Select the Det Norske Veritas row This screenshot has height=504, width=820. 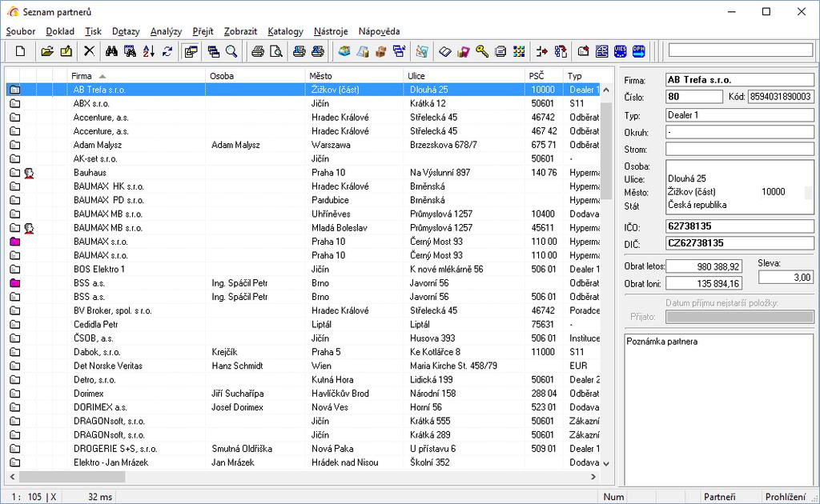point(303,366)
